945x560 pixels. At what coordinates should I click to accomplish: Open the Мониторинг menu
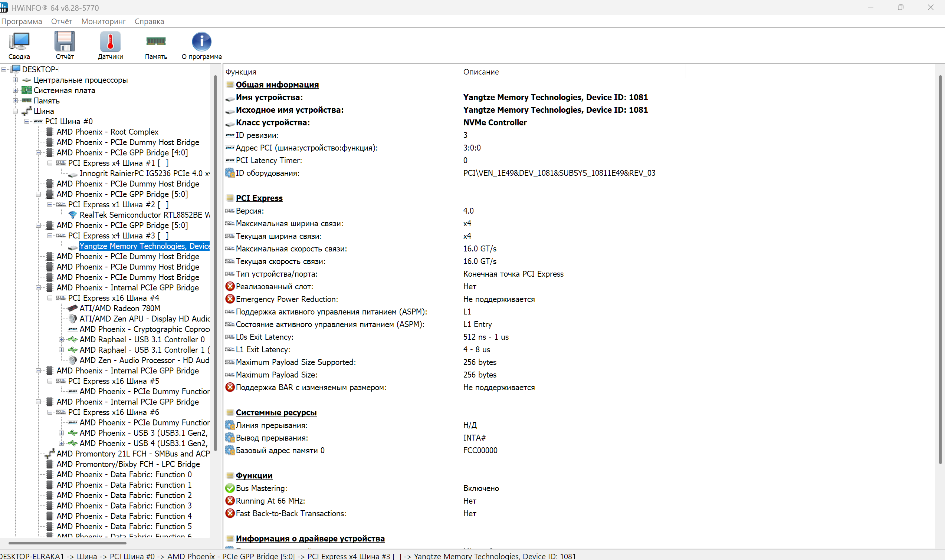pos(103,22)
